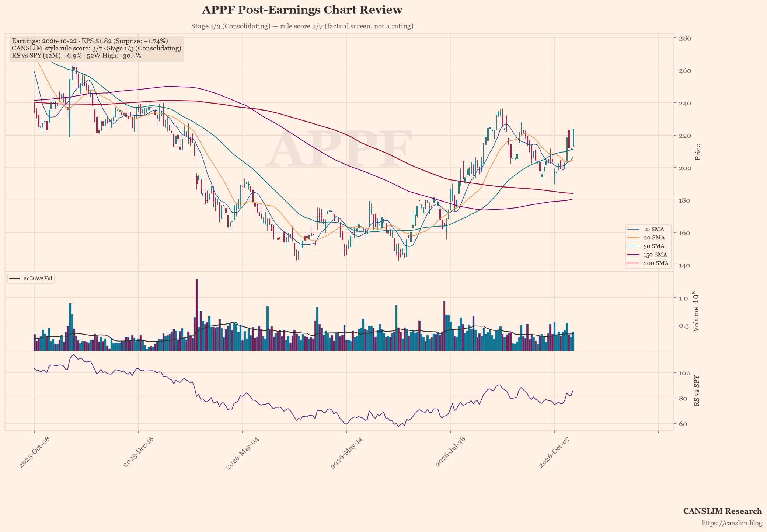Click the 'RS vs SPY' axis label
The image size is (767, 532).
point(696,391)
